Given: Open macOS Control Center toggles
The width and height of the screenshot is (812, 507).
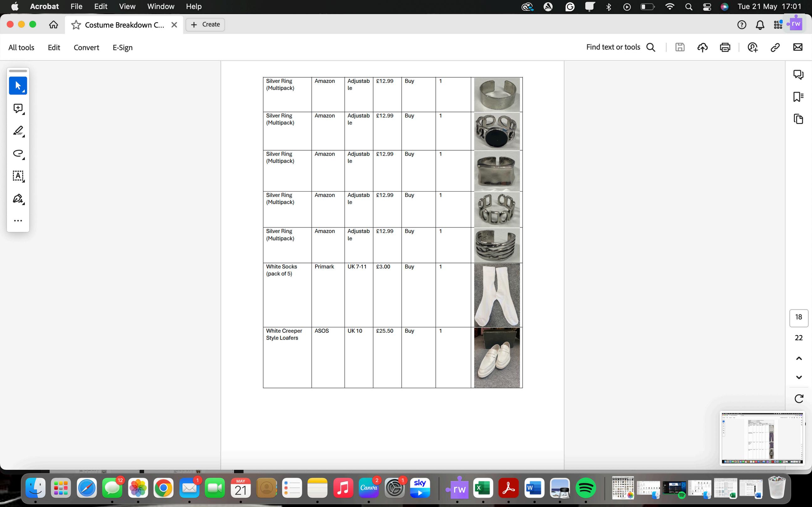Looking at the screenshot, I should pyautogui.click(x=707, y=7).
